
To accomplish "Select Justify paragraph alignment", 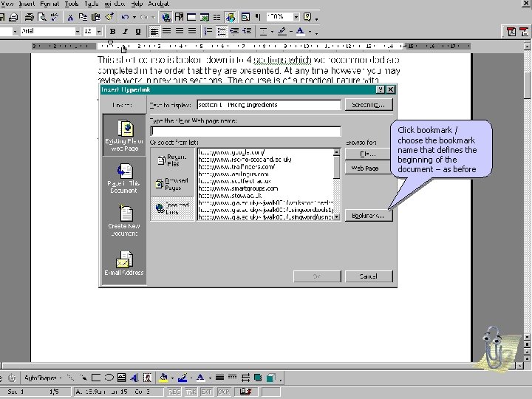I will pos(192,31).
